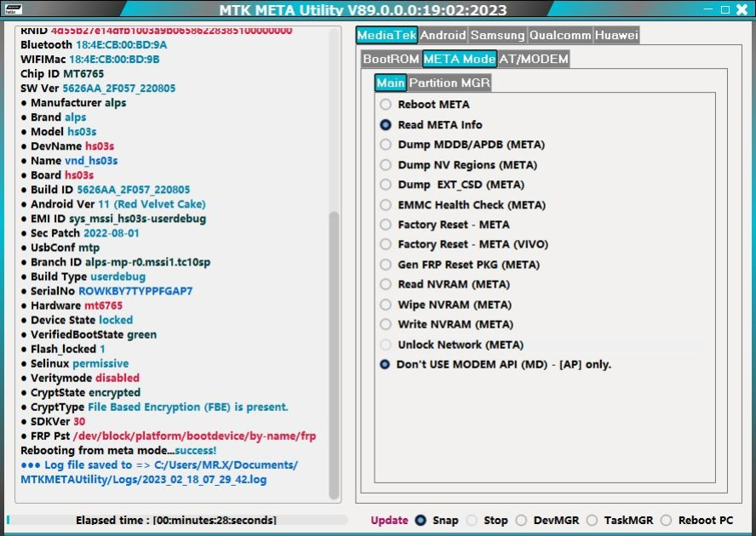Screen dimensions: 756x536
Task: Select the TaskMGR radio button
Action: (592, 521)
